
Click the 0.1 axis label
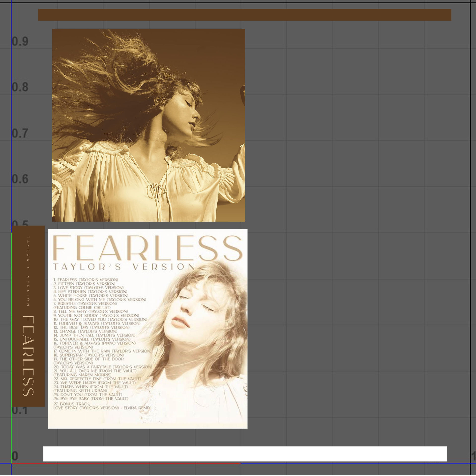pyautogui.click(x=20, y=411)
